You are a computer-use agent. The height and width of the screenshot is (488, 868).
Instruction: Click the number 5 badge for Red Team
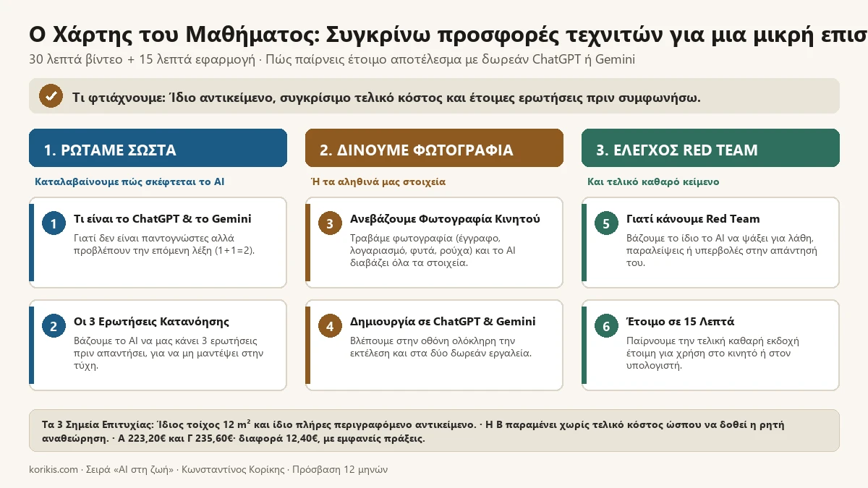pyautogui.click(x=606, y=224)
